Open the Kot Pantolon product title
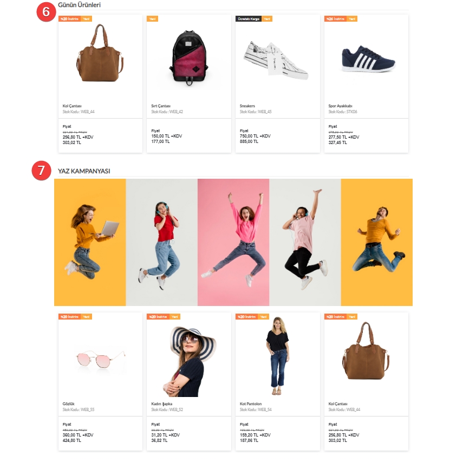The width and height of the screenshot is (476, 462). (251, 404)
